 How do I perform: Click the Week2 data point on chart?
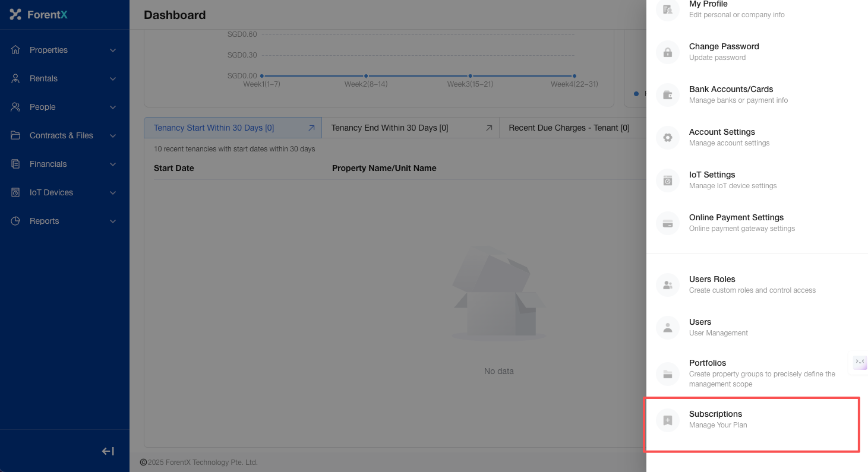point(366,76)
